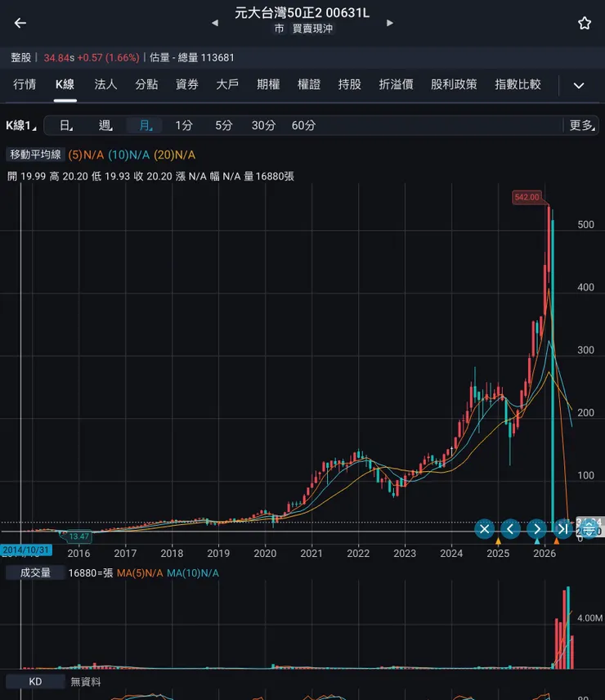The height and width of the screenshot is (700, 605).
Task: Switch to previous stock with left triangle
Action: click(215, 23)
